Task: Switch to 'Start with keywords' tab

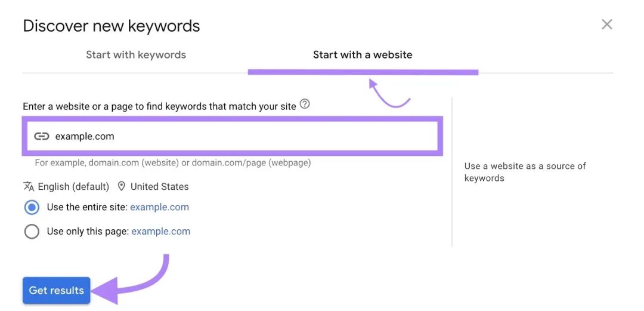Action: point(136,55)
